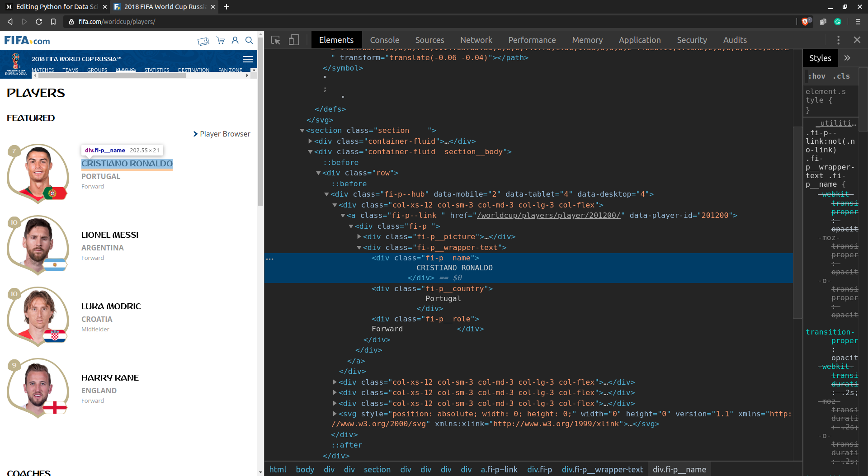Click the Russia 2018 World Cup emblem
The width and height of the screenshot is (868, 476).
coord(16,64)
